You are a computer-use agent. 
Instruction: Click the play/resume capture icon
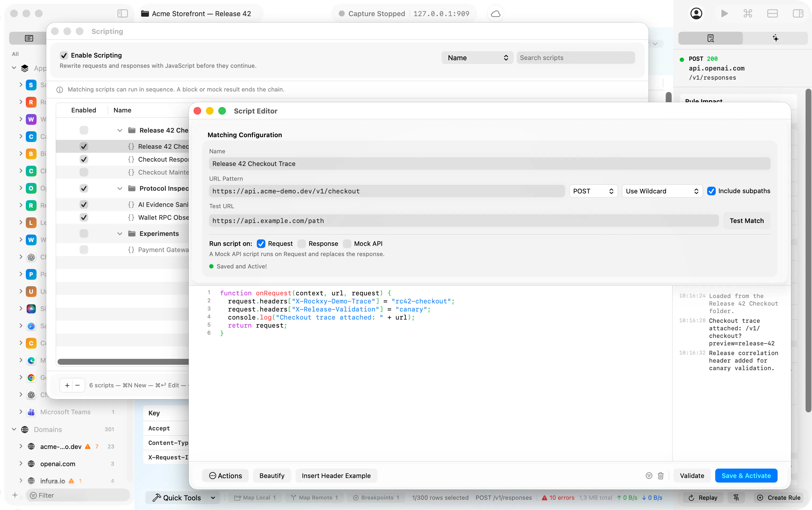pos(724,13)
